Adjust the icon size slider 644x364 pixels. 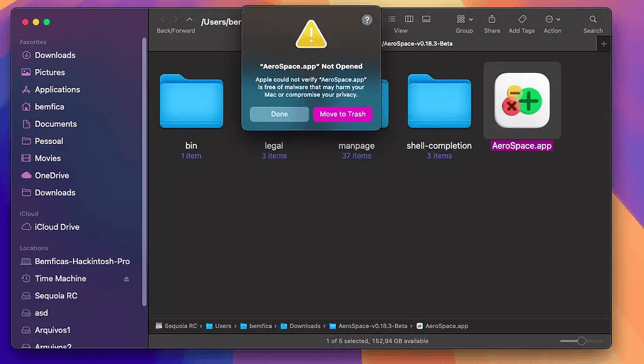point(581,341)
